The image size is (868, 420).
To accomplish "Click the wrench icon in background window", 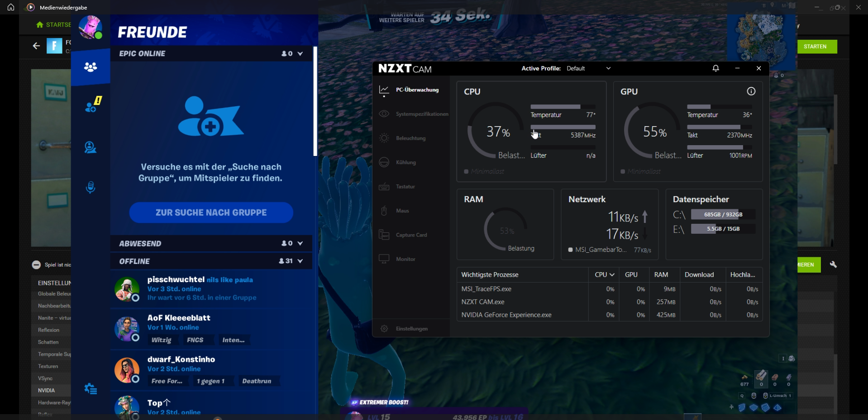I will [833, 264].
